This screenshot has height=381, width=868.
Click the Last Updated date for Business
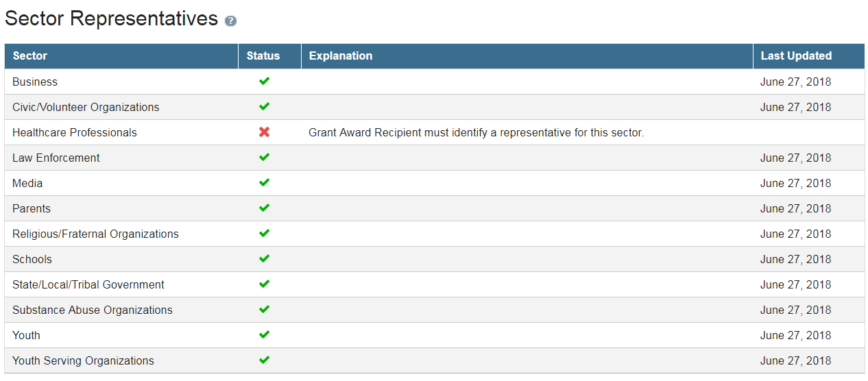pyautogui.click(x=795, y=82)
